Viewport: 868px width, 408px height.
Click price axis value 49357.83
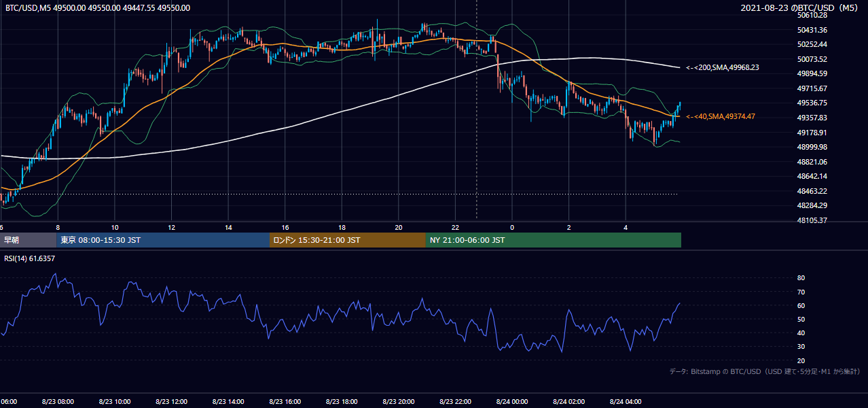[812, 118]
